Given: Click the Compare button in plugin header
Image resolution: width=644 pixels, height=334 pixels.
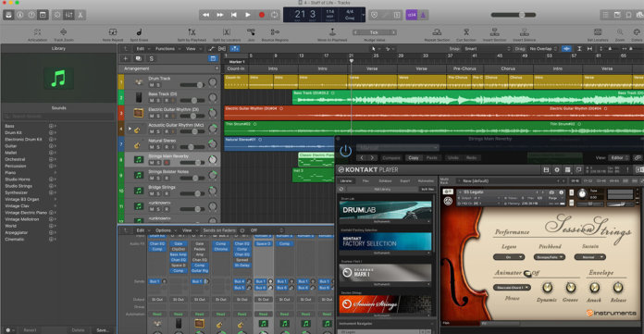Looking at the screenshot, I should coord(391,158).
